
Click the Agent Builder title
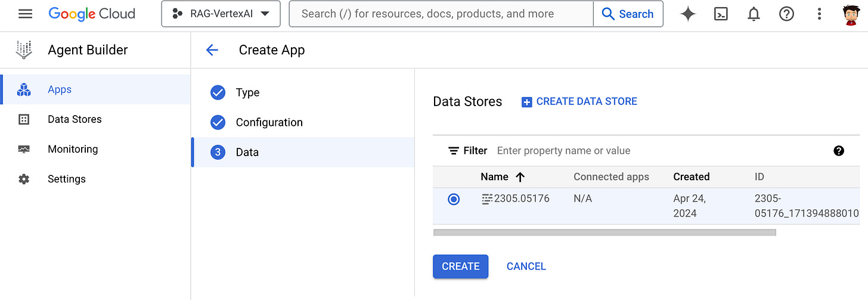[x=88, y=50]
